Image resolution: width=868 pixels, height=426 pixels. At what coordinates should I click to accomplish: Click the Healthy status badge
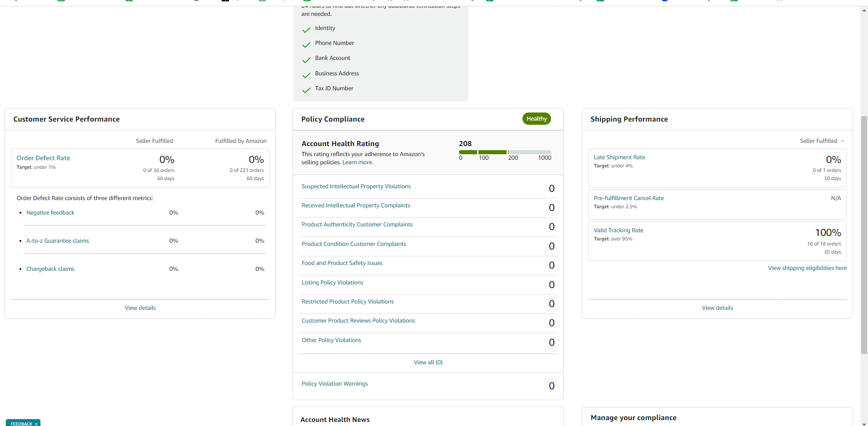(x=536, y=119)
